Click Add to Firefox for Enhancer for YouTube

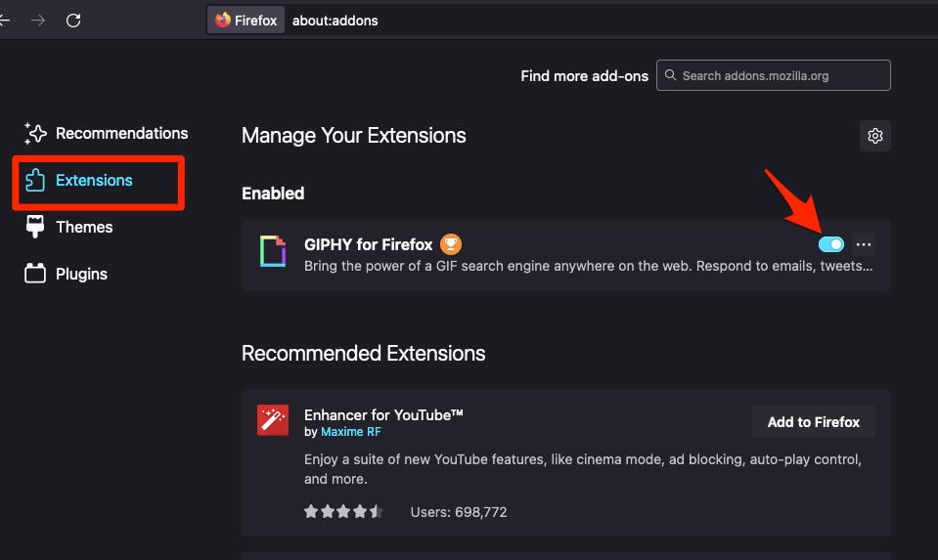[814, 422]
